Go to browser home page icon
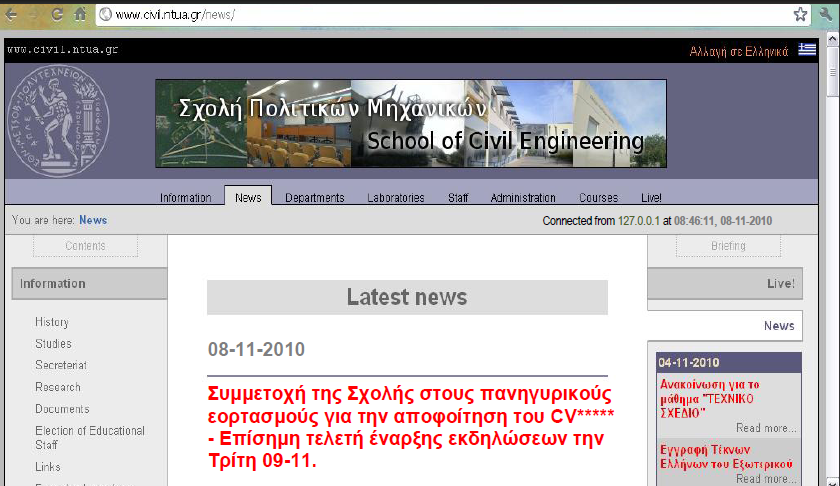Viewport: 840px width, 486px height. coord(79,14)
